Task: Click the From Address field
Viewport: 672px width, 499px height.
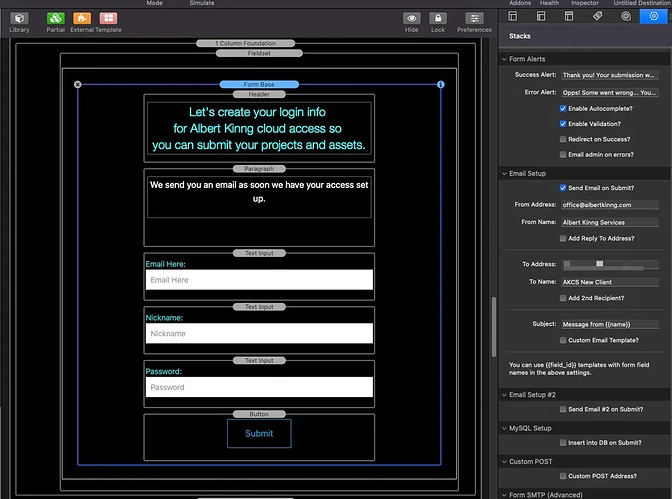Action: (x=610, y=205)
